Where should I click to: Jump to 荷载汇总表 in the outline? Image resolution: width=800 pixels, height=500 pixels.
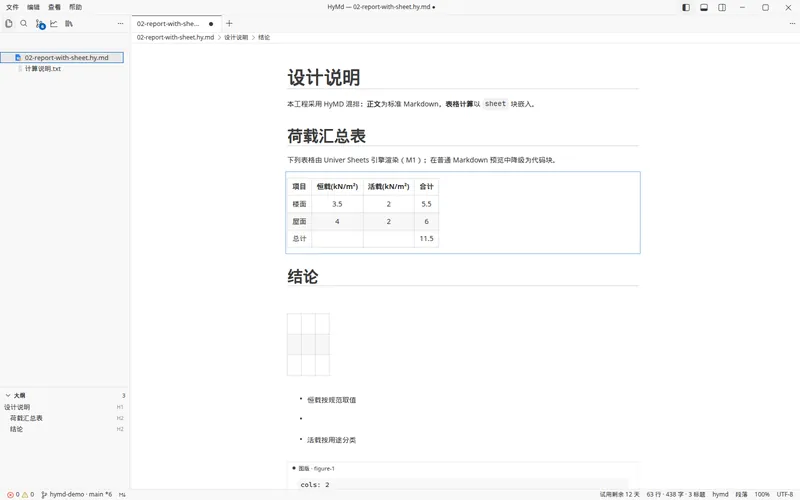pos(26,418)
